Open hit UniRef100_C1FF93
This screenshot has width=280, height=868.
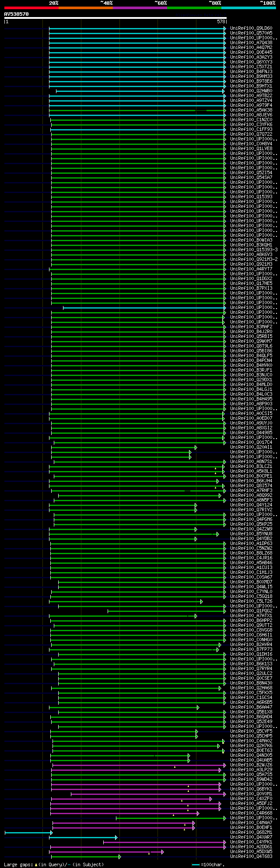pos(251,130)
